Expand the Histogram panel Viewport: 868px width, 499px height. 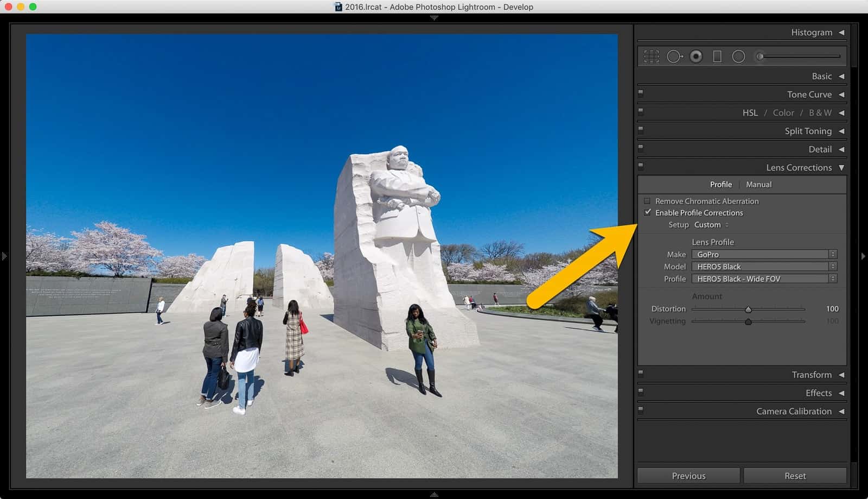841,33
